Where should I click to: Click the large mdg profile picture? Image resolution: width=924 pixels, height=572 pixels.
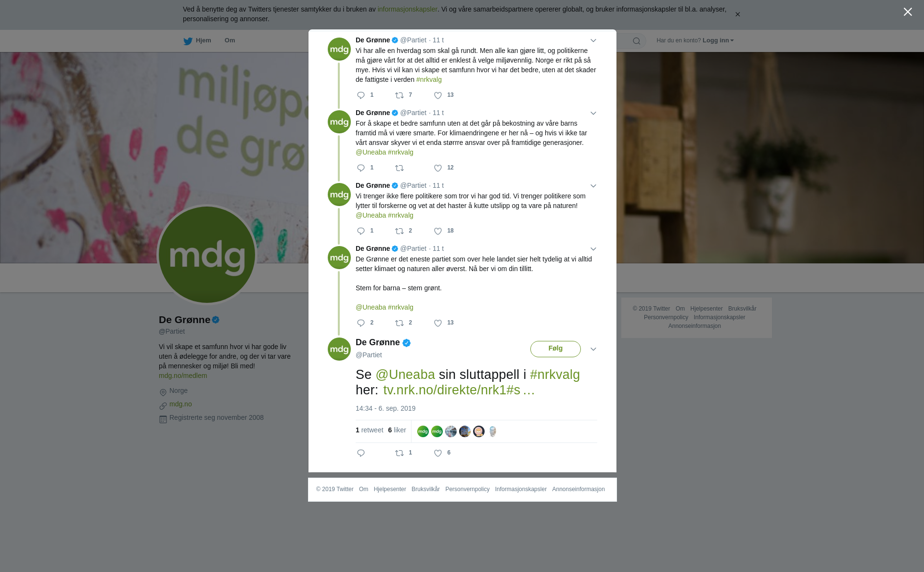[207, 255]
